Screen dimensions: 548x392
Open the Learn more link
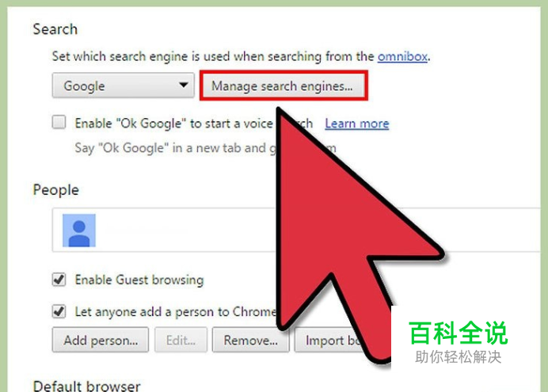357,124
